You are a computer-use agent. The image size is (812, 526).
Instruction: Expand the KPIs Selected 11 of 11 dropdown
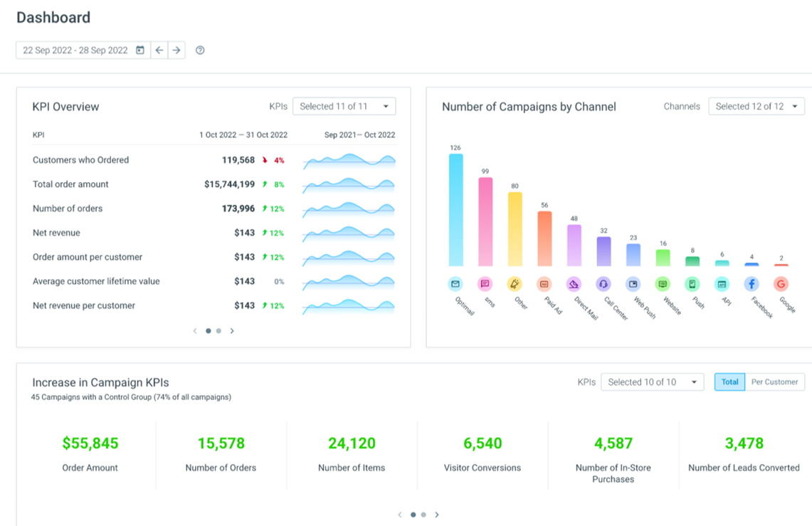tap(344, 106)
